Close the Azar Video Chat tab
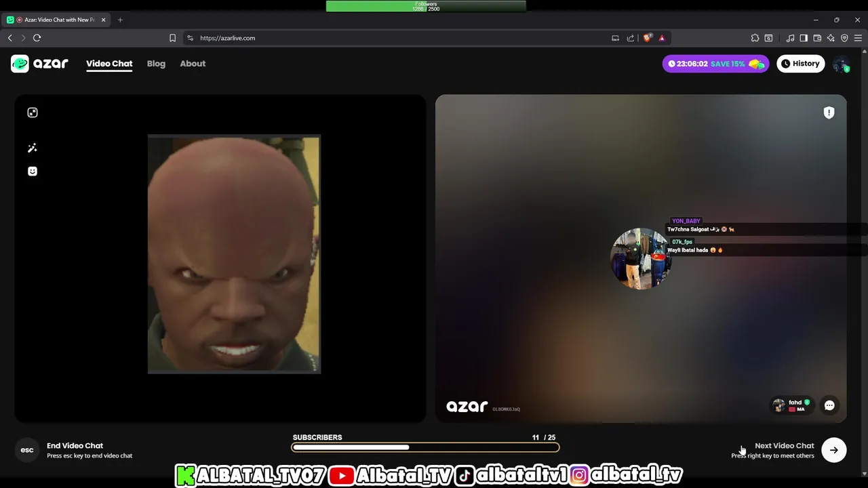868x488 pixels. 104,20
